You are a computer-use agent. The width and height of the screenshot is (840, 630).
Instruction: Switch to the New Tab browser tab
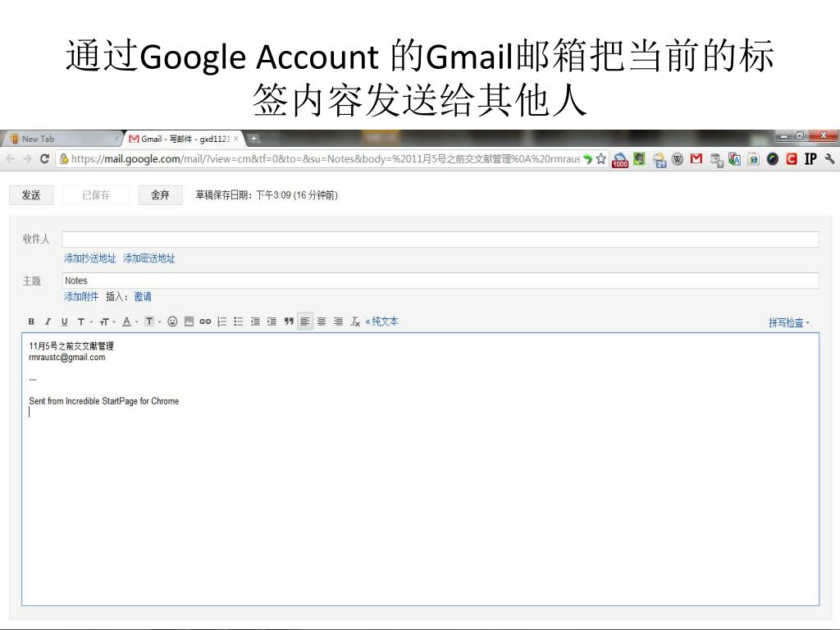click(60, 139)
